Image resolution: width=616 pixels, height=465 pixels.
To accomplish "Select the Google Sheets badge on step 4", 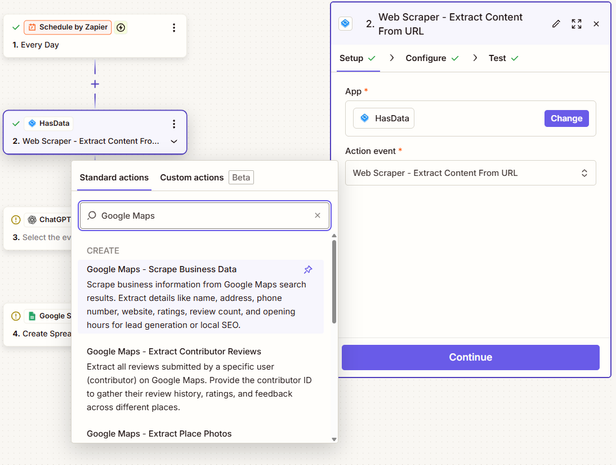I will (x=49, y=316).
